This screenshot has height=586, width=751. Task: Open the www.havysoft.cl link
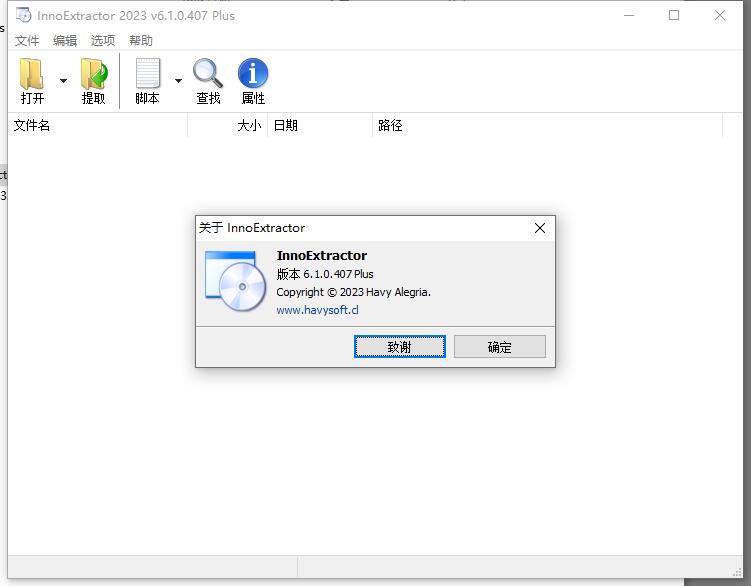pyautogui.click(x=317, y=310)
